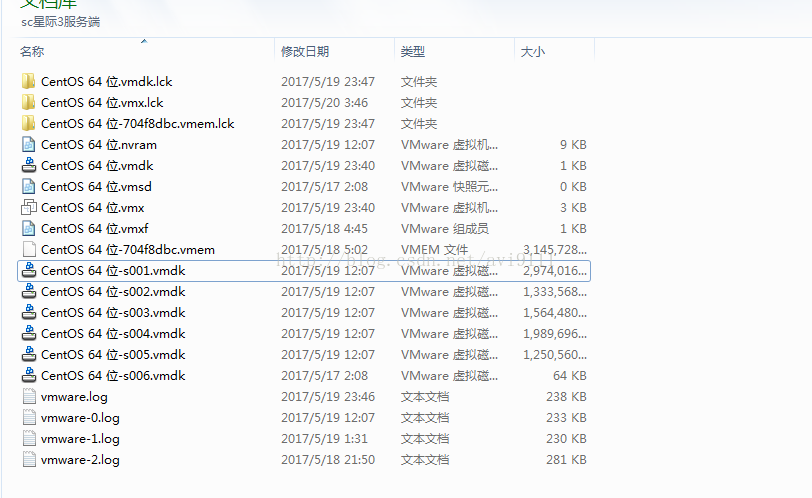Click the size value 3,145,728...
This screenshot has height=498, width=812.
coord(555,250)
